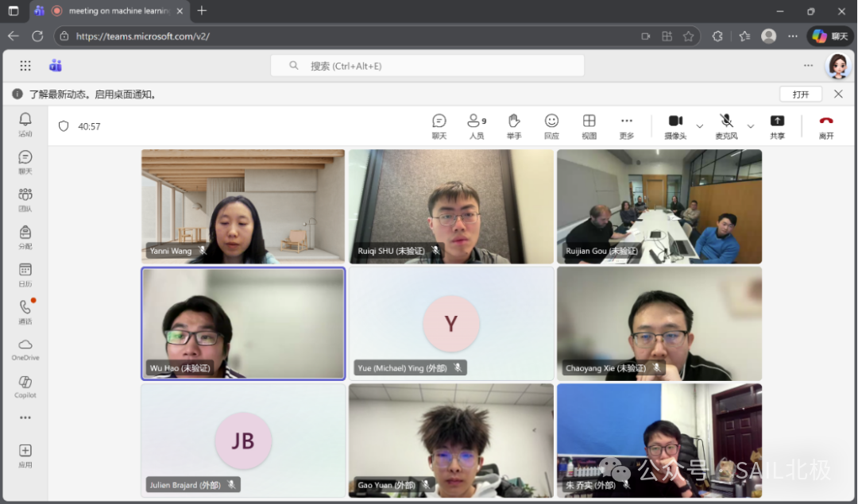858x504 pixels.
Task: Select Yanni Wang video tile
Action: [243, 206]
